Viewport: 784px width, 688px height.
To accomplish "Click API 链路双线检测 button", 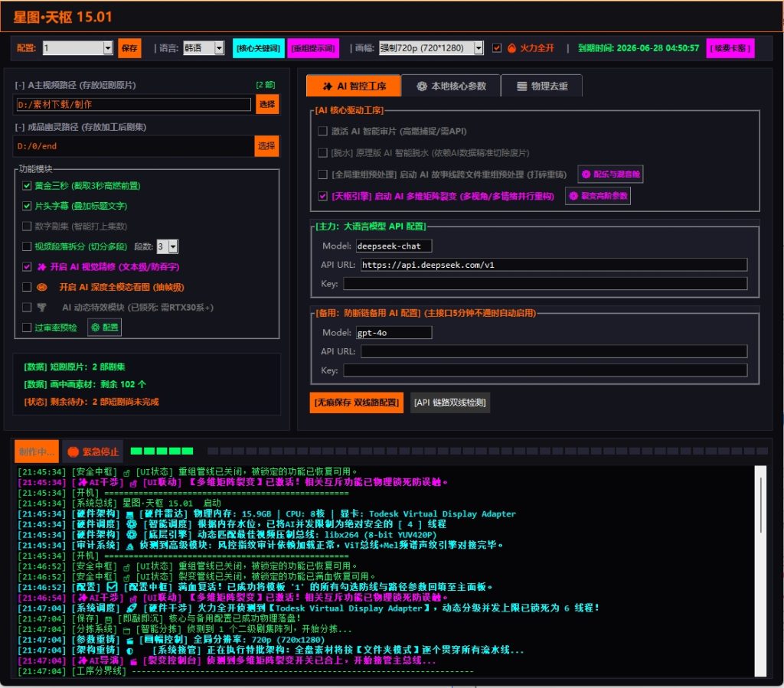I will (450, 403).
